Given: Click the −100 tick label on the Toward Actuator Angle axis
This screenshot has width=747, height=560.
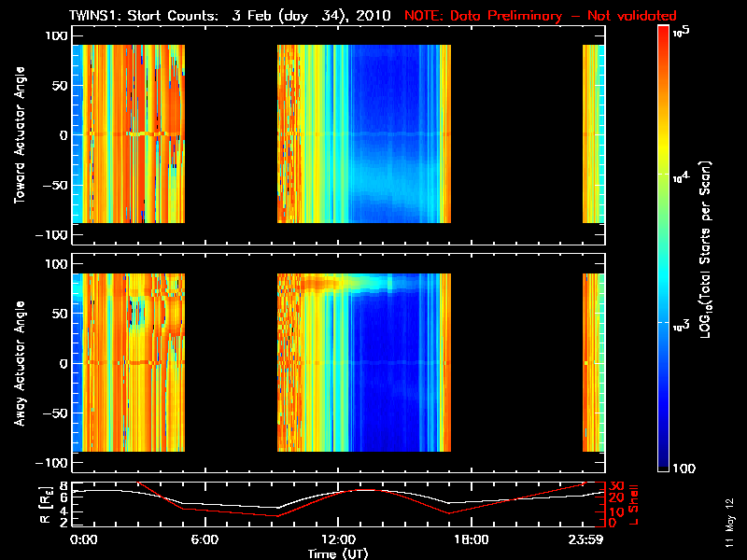Looking at the screenshot, I should 52,235.
